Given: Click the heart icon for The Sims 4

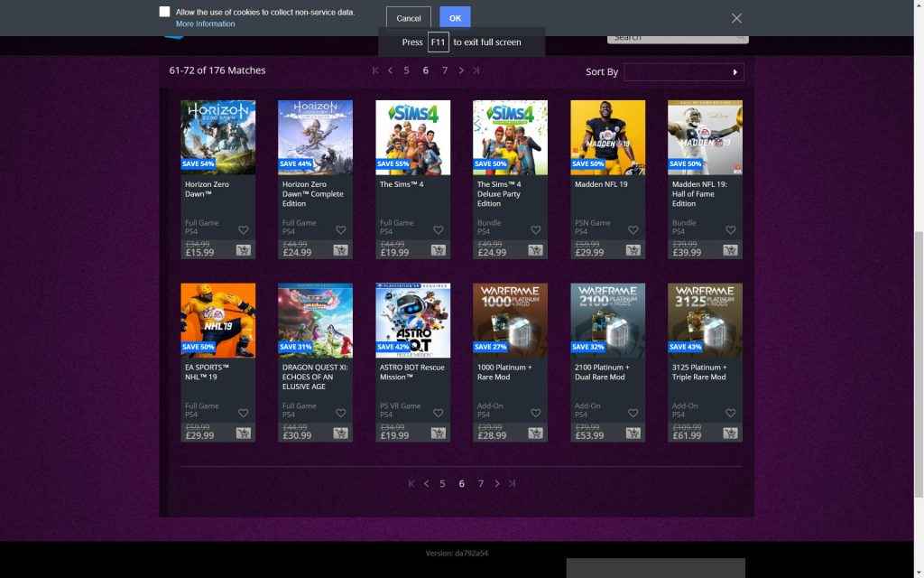Looking at the screenshot, I should pyautogui.click(x=439, y=230).
